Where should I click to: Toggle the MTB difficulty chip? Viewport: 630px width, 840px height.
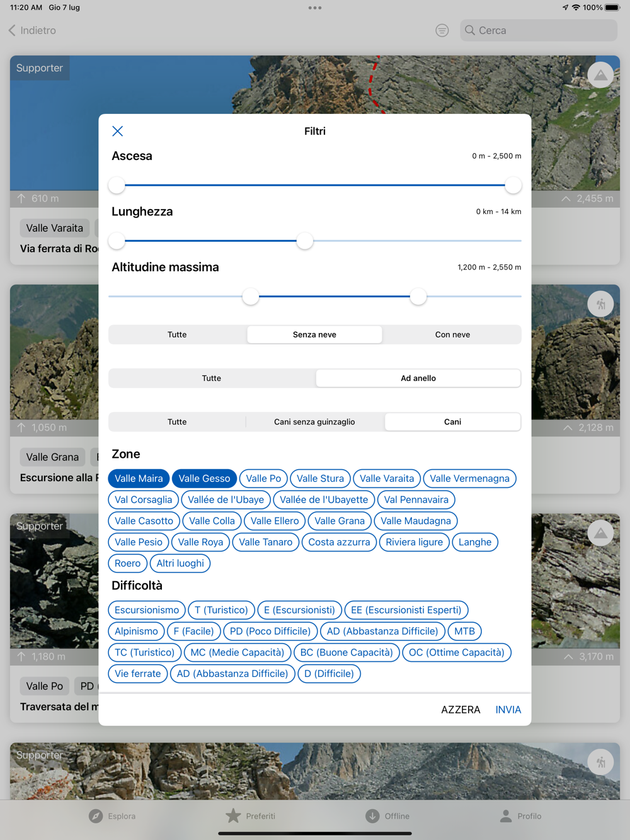point(465,632)
